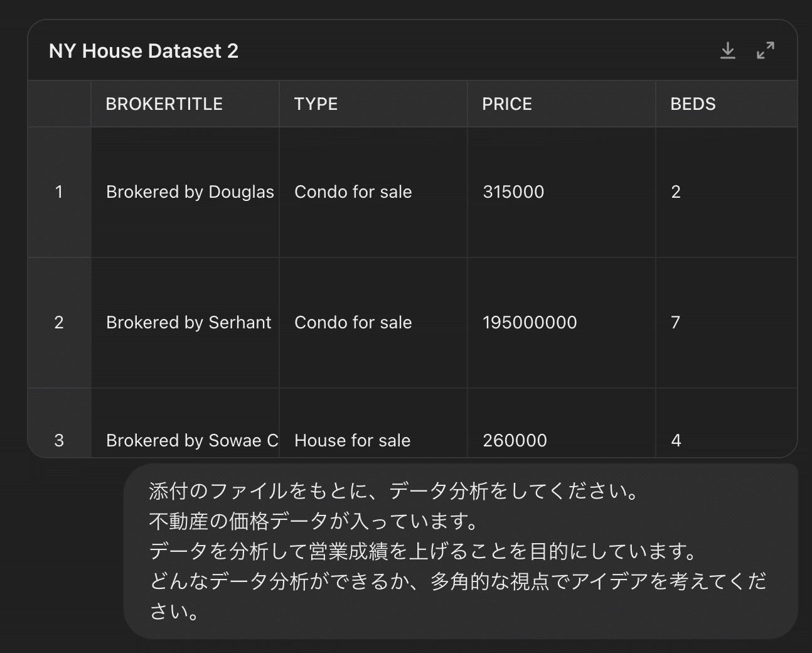Image resolution: width=812 pixels, height=653 pixels.
Task: Click the "Brokered by Serhant" cell
Action: pos(188,323)
